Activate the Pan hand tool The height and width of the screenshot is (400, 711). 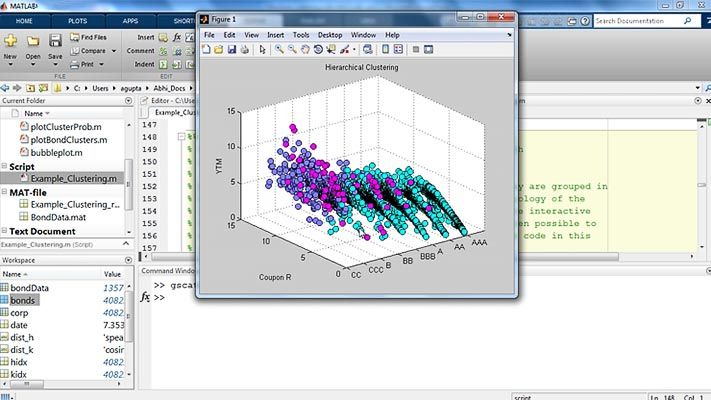coord(305,49)
